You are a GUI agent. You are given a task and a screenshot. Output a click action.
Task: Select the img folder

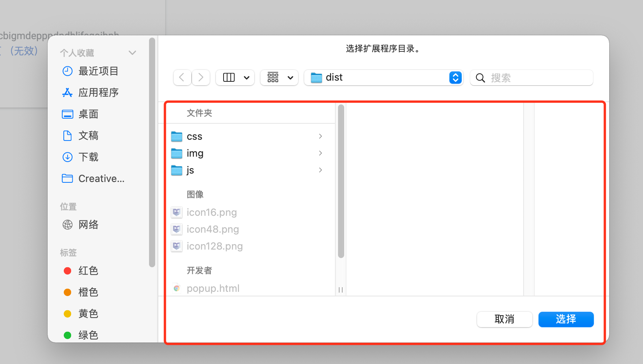click(195, 153)
